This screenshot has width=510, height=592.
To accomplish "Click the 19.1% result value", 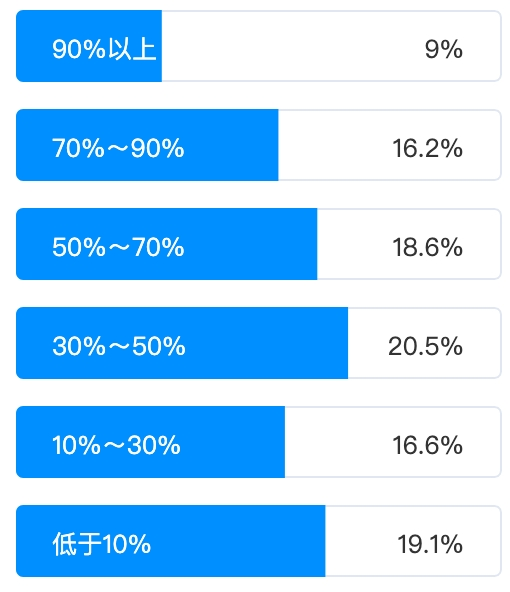I will coord(430,544).
